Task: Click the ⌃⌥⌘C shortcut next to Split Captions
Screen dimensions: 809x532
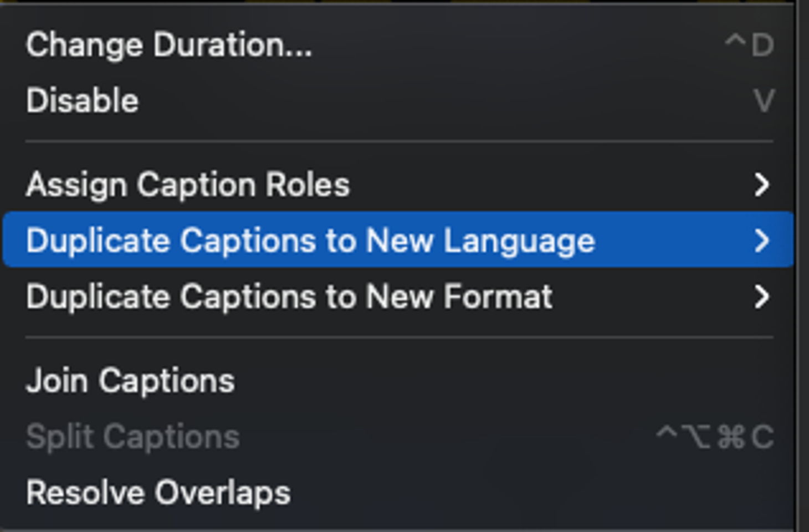Action: (715, 437)
